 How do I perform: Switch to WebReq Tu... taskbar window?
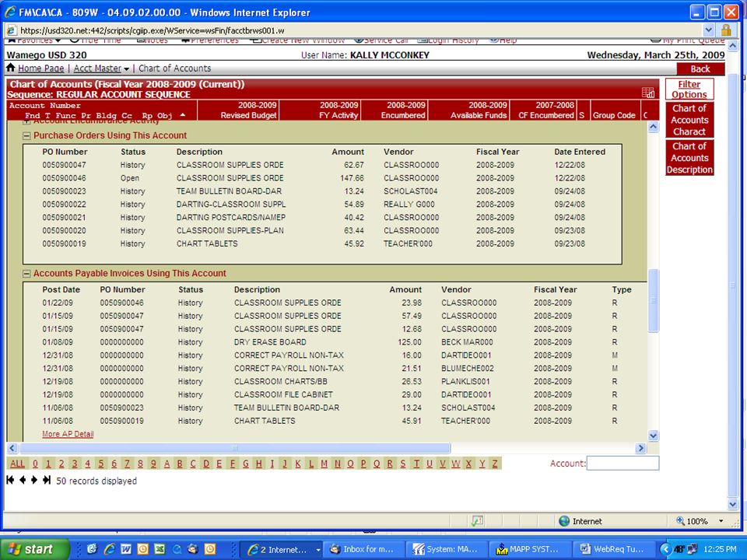pyautogui.click(x=614, y=549)
